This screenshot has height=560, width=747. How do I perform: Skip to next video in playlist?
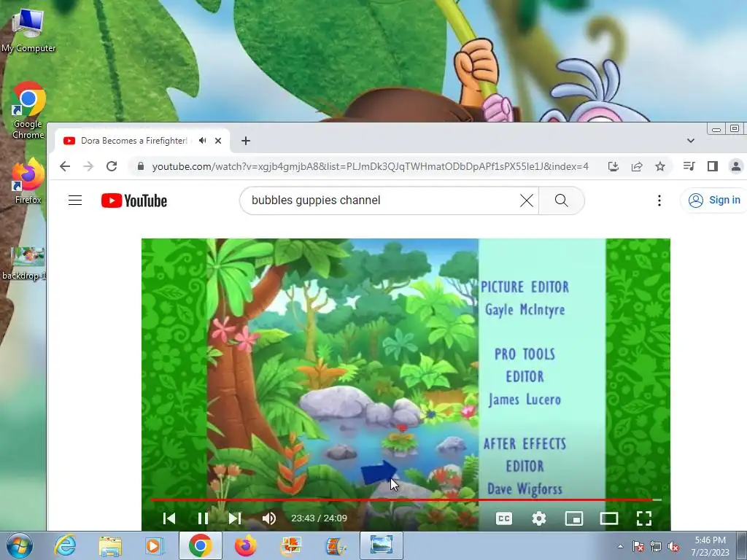(235, 518)
